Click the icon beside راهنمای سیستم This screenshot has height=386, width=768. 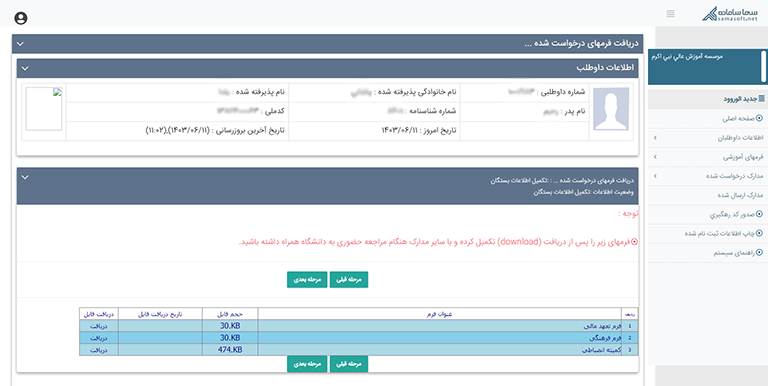click(759, 253)
